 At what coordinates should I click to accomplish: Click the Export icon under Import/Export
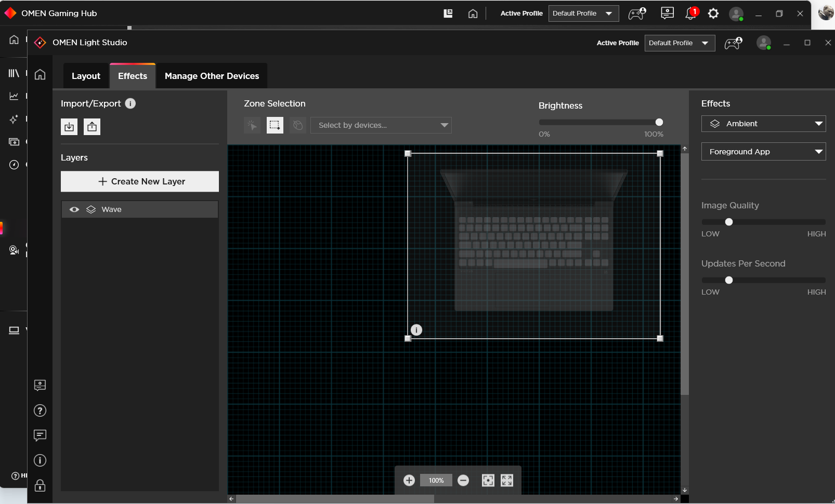(92, 127)
